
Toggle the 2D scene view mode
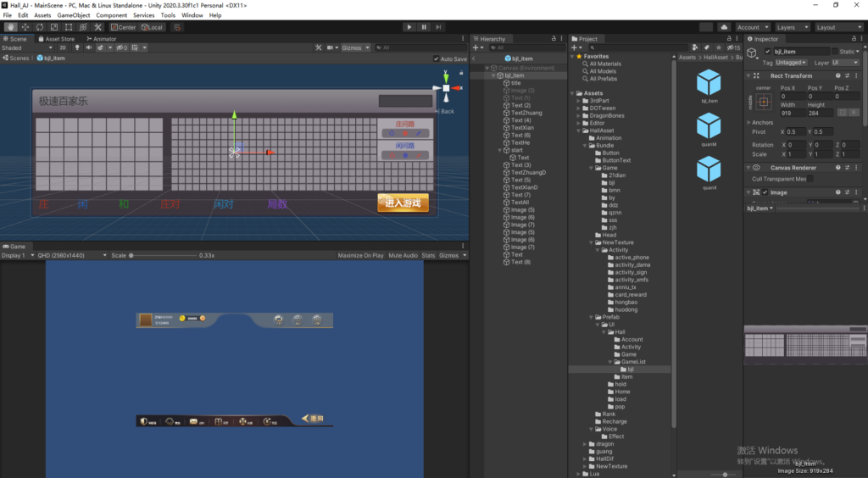[63, 48]
